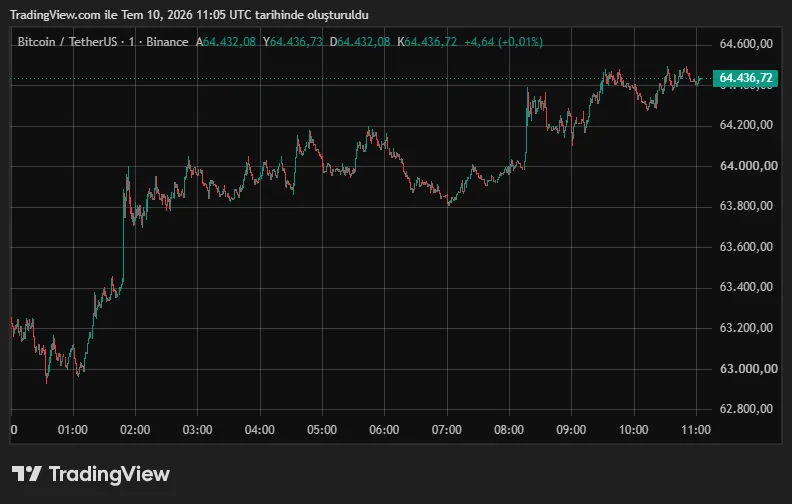Click the open value A64.432,08

pos(226,42)
